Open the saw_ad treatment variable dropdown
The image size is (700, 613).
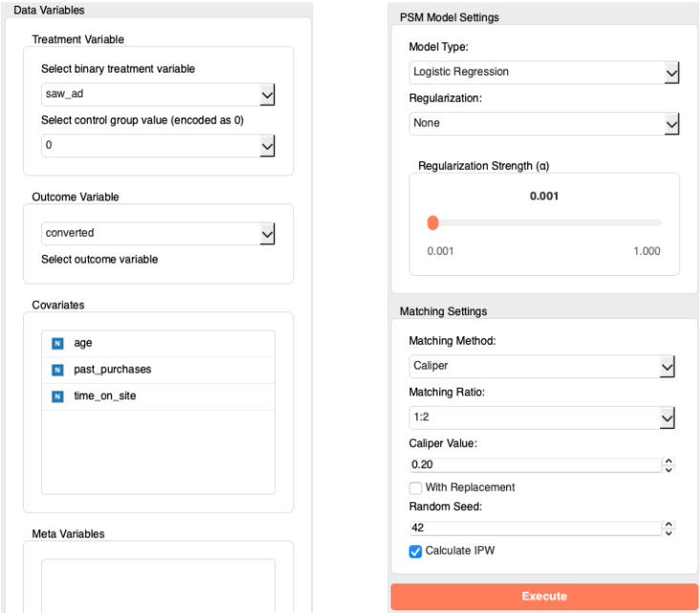click(158, 95)
